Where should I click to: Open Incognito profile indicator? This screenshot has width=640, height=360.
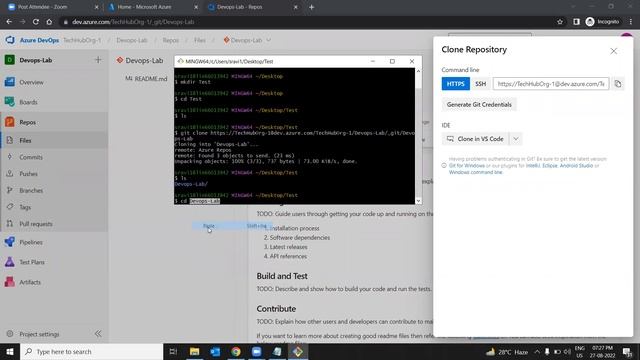click(602, 22)
